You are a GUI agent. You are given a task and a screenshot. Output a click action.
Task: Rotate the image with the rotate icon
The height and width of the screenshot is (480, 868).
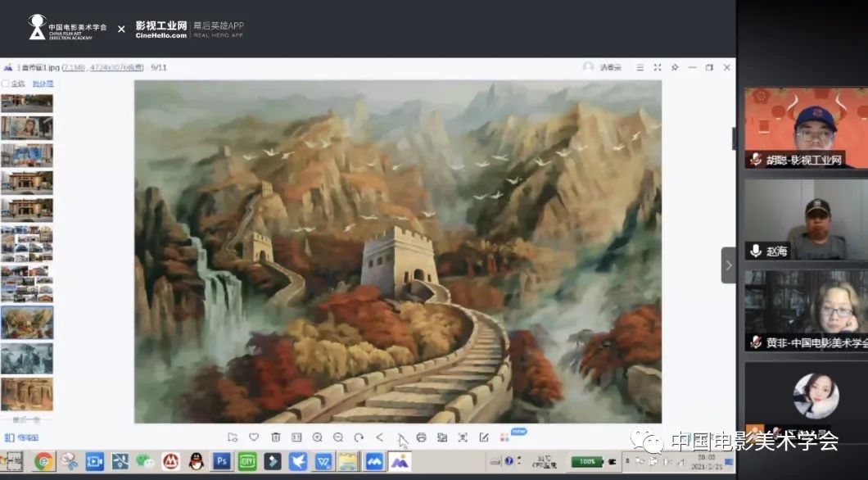[x=359, y=437]
